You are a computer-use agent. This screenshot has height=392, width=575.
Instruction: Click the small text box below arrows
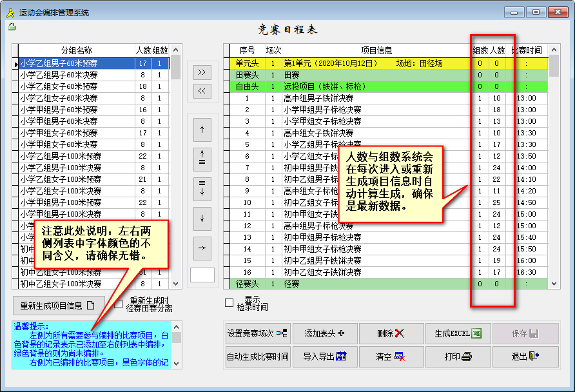[x=202, y=275]
